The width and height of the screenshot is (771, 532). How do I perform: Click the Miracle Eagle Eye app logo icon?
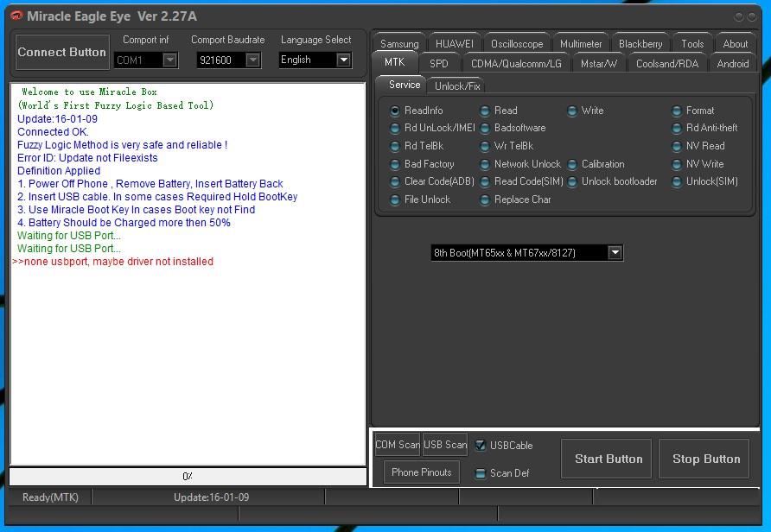pyautogui.click(x=16, y=16)
